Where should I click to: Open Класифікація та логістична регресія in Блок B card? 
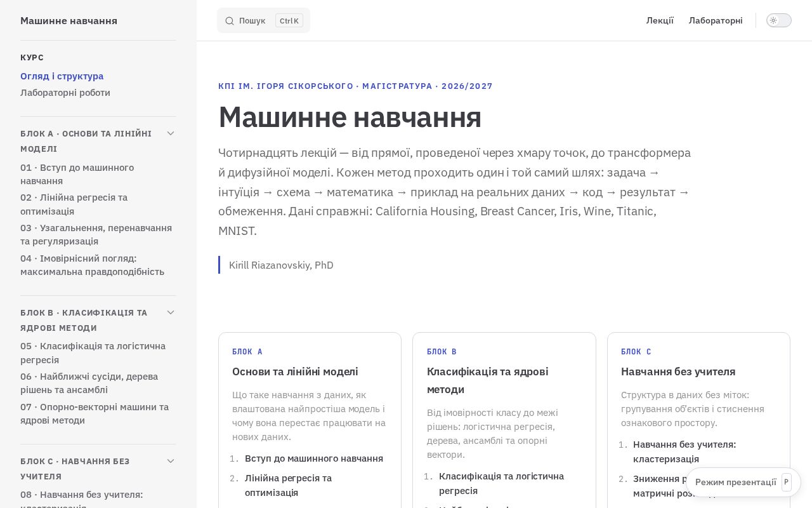502,483
